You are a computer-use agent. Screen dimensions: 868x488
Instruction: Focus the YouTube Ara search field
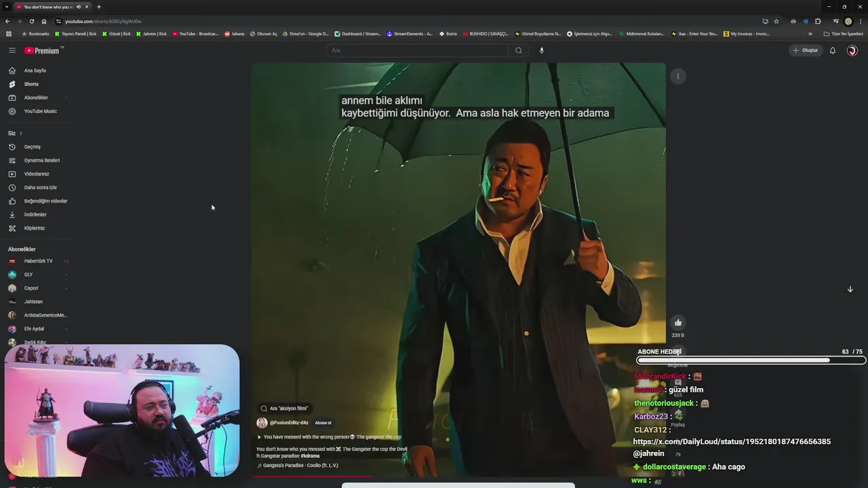coord(417,50)
